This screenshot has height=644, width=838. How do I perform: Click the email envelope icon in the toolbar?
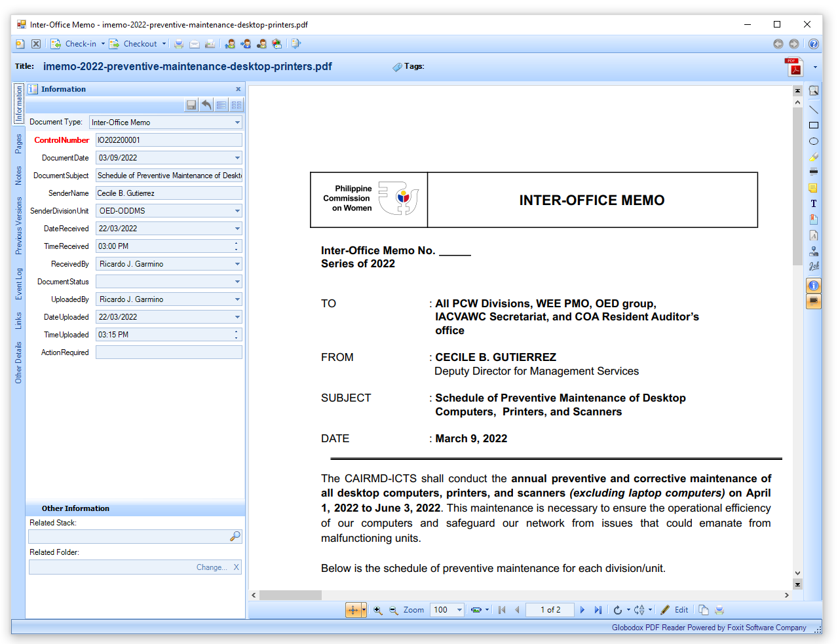click(x=195, y=44)
